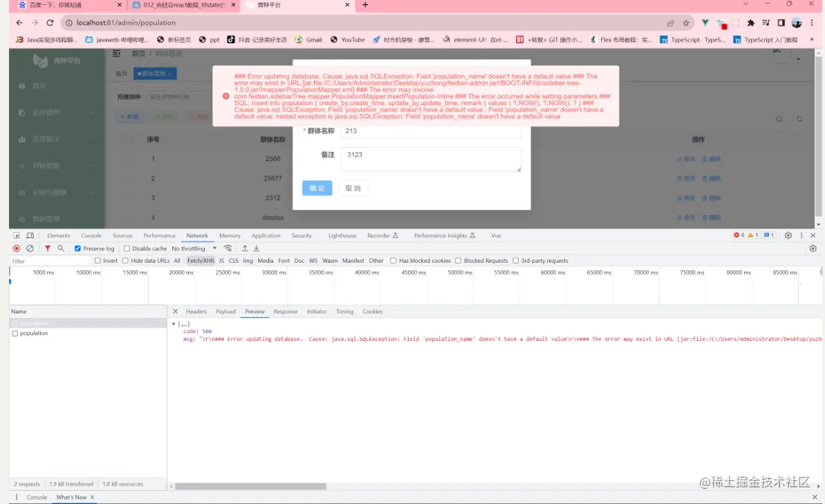Viewport: 825px width, 504px height.
Task: Stop recording network log (red circle)
Action: [x=17, y=248]
